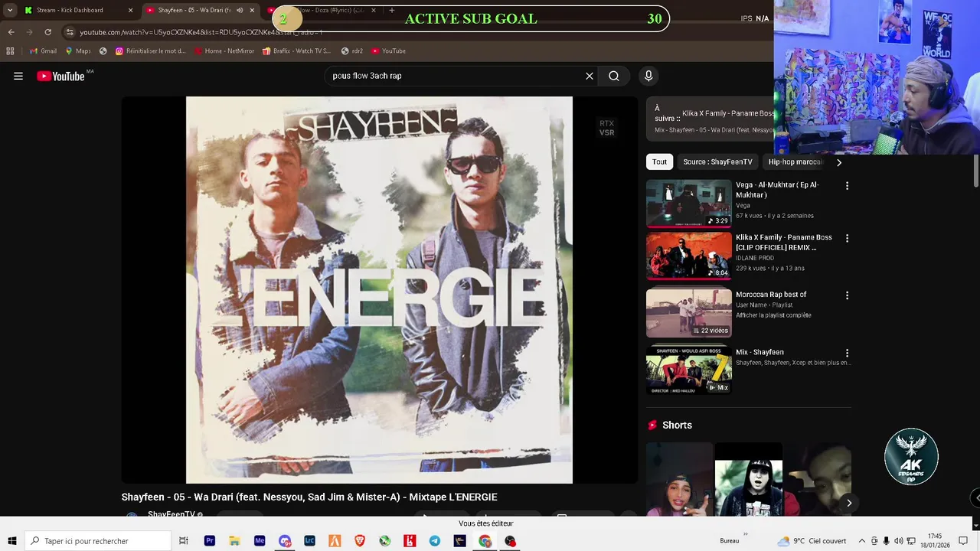
Task: Close the Stream - Kick Dashboard tab
Action: 130,10
